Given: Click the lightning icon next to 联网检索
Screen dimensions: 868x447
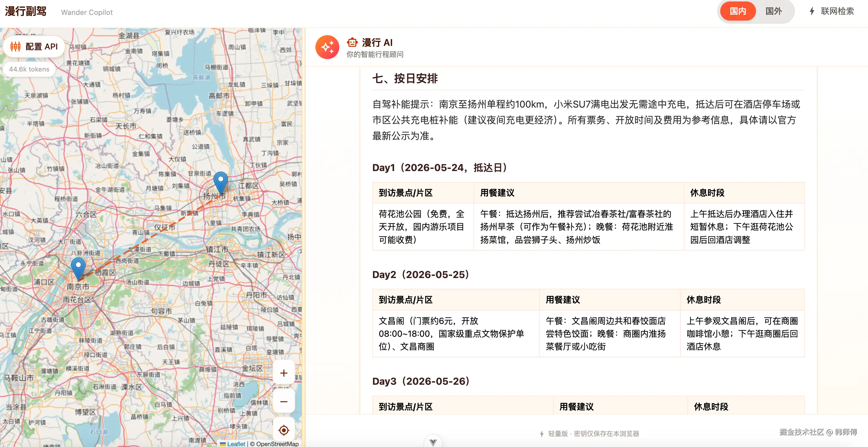Looking at the screenshot, I should (x=812, y=11).
